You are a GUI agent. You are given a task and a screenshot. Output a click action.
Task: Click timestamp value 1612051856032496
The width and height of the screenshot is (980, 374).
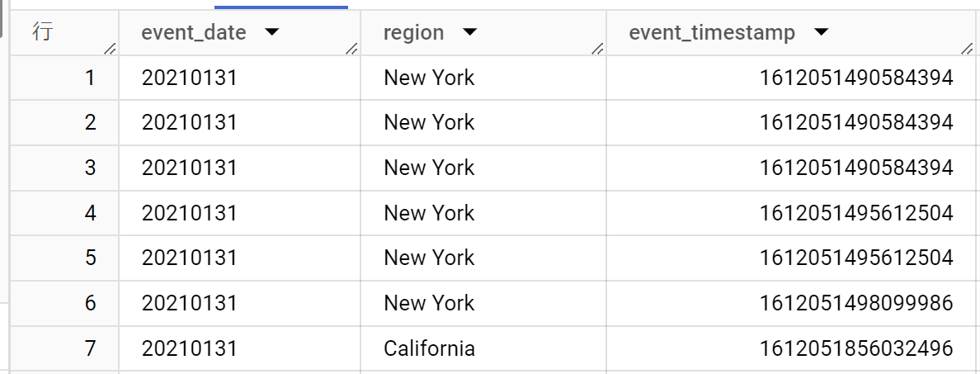coord(856,348)
